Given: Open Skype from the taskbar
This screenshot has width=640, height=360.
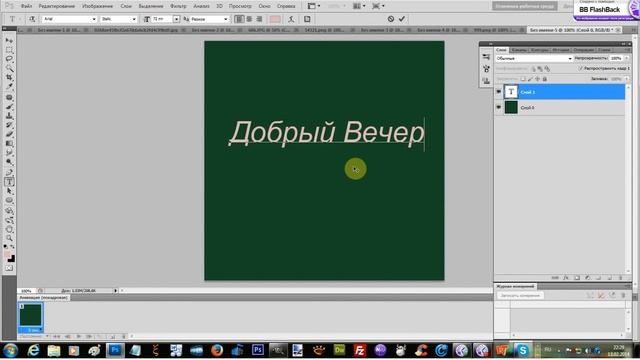Looking at the screenshot, I should [522, 350].
